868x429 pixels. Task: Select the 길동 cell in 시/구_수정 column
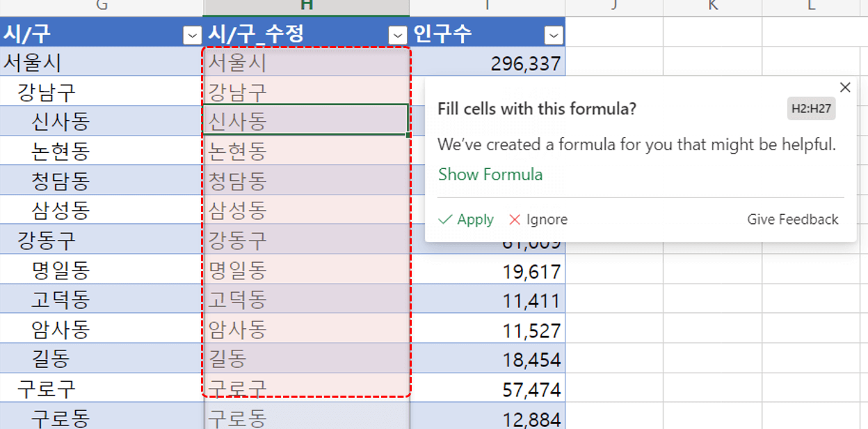(307, 359)
